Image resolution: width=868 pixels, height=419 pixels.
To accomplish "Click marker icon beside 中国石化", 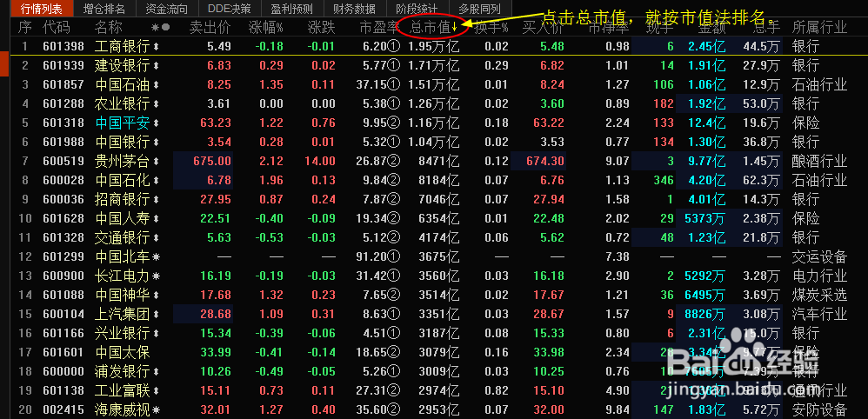I will tap(156, 181).
